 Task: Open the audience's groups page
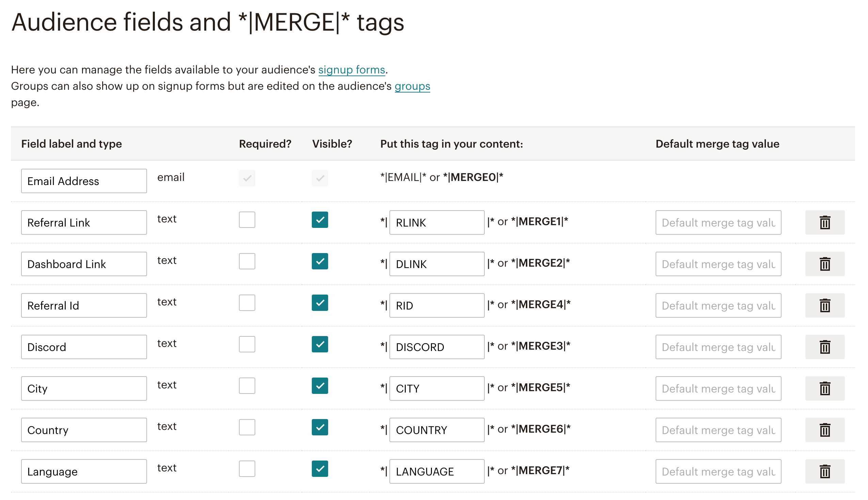[412, 86]
